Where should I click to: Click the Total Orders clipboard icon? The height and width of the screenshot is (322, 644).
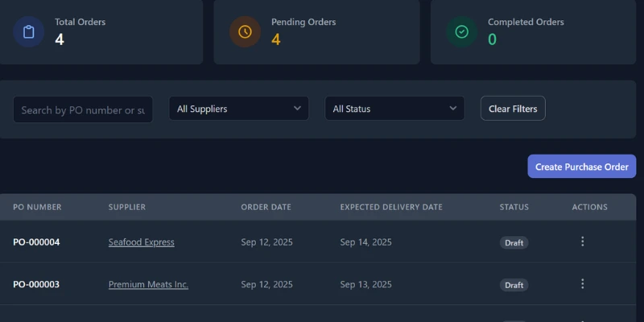click(29, 32)
